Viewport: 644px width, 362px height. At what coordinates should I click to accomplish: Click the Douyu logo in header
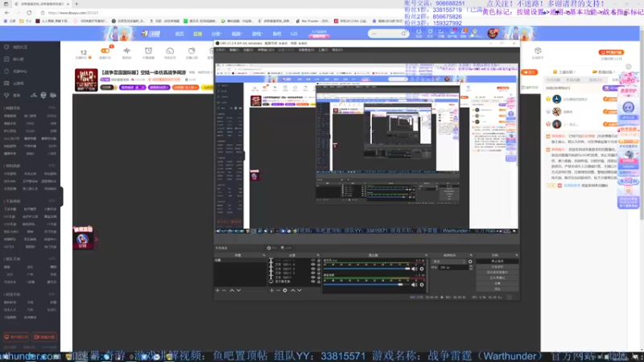(x=151, y=34)
